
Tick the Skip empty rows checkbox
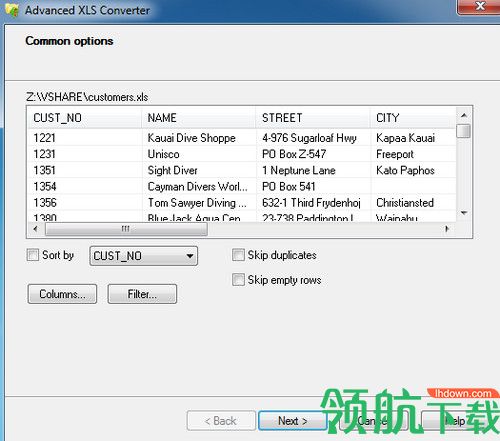tap(238, 280)
